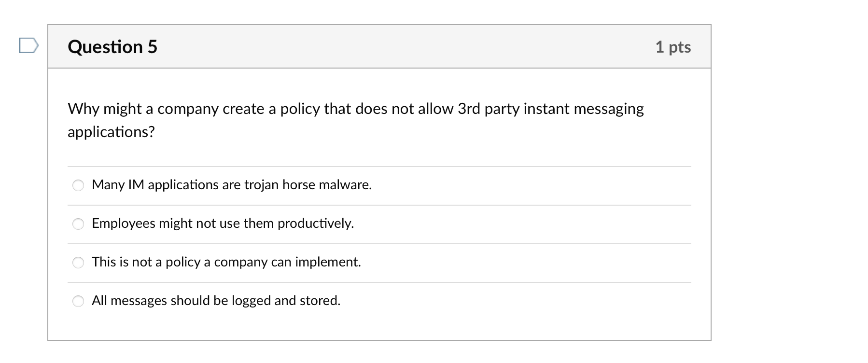Screen dimensions: 868x363
Task: Click the logged messages answer text
Action: click(x=216, y=301)
